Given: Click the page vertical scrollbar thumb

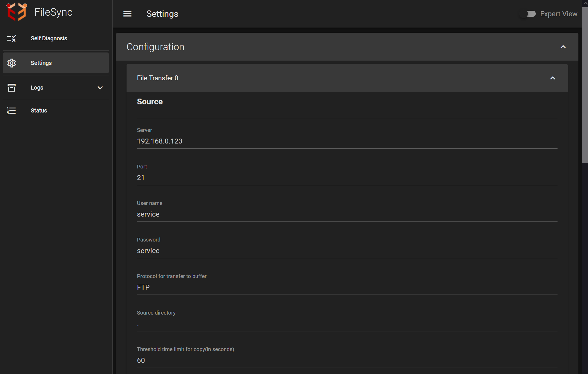Looking at the screenshot, I should [585, 85].
